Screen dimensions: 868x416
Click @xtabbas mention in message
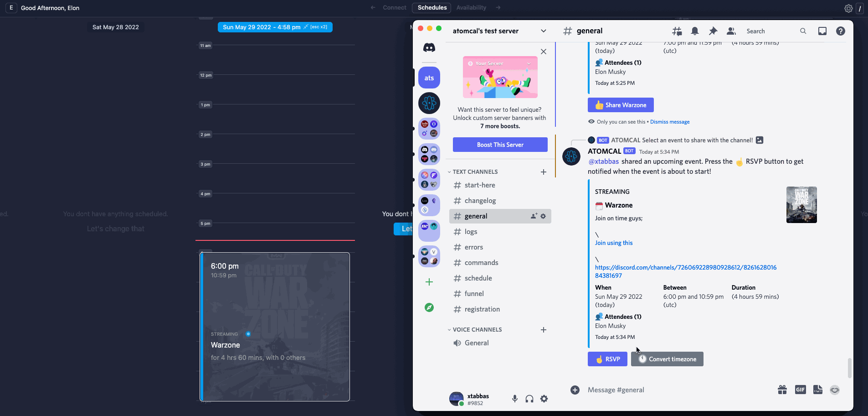[604, 161]
